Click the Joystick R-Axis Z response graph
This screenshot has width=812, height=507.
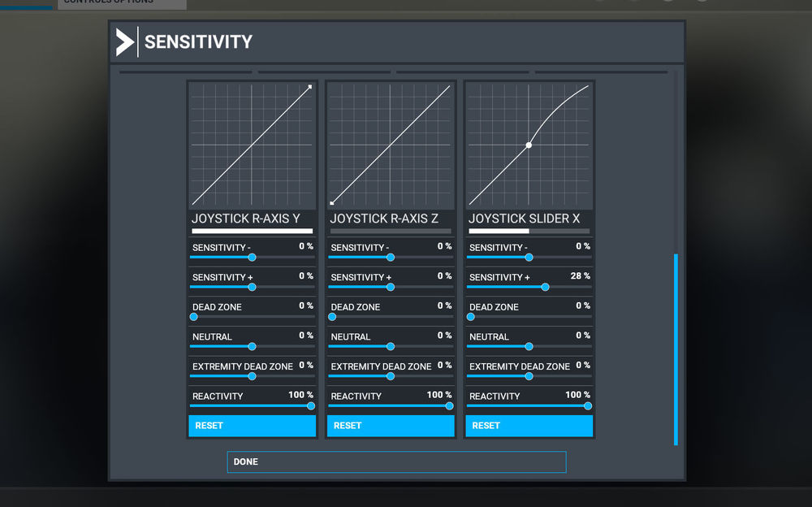[x=391, y=145]
